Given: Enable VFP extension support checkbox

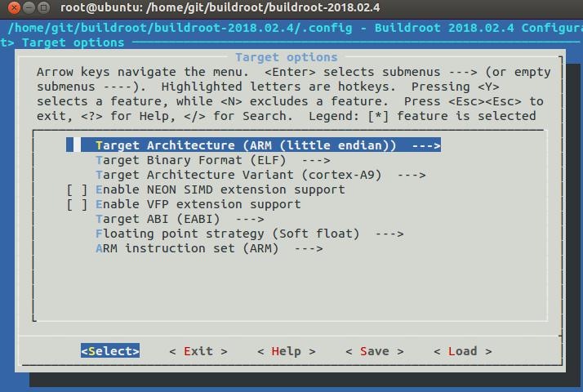Looking at the screenshot, I should pos(77,204).
